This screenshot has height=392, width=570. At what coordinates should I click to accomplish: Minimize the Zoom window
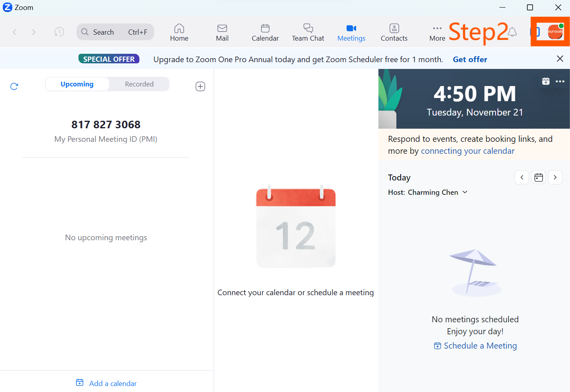502,7
